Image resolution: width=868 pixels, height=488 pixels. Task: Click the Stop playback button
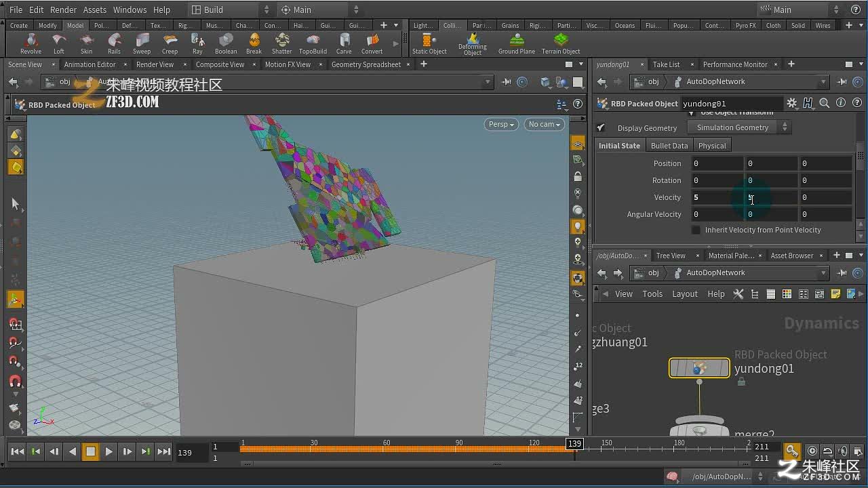(90, 451)
